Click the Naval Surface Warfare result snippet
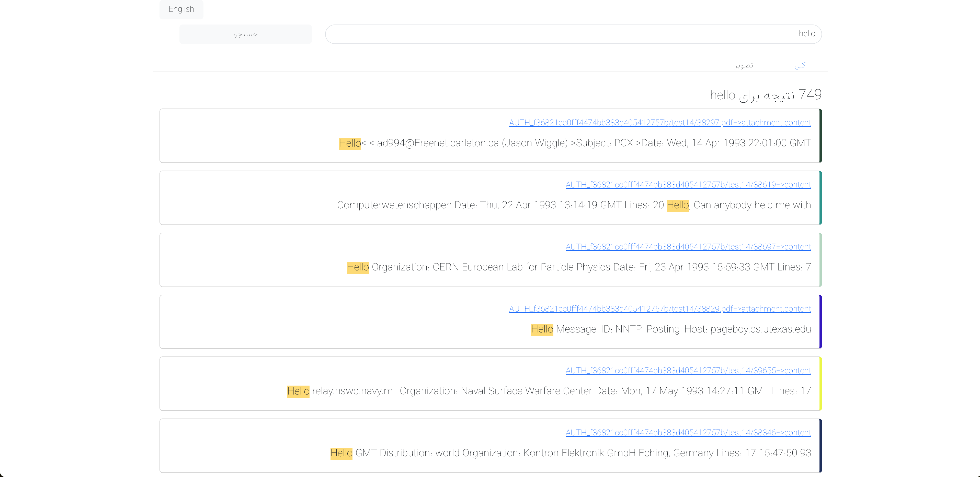Viewport: 980px width, 477px height. [549, 391]
